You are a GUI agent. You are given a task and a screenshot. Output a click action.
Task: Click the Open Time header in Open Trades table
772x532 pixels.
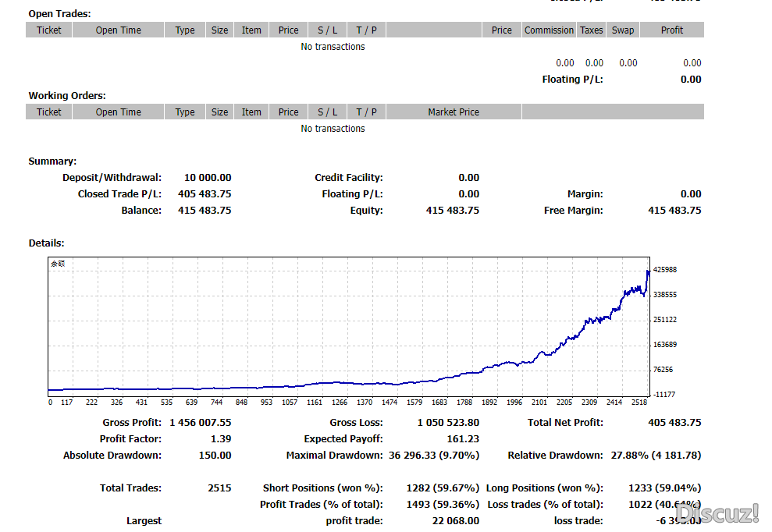point(118,30)
